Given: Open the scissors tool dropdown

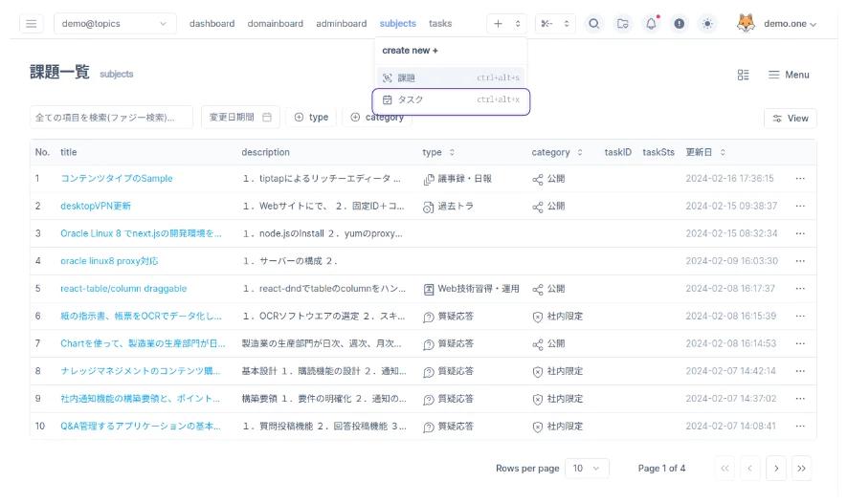Looking at the screenshot, I should pyautogui.click(x=555, y=24).
